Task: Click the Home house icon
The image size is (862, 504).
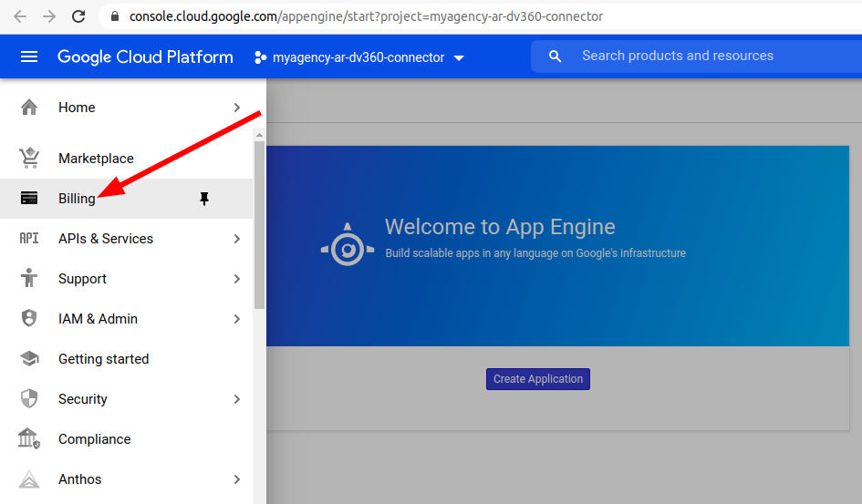Action: 29,107
